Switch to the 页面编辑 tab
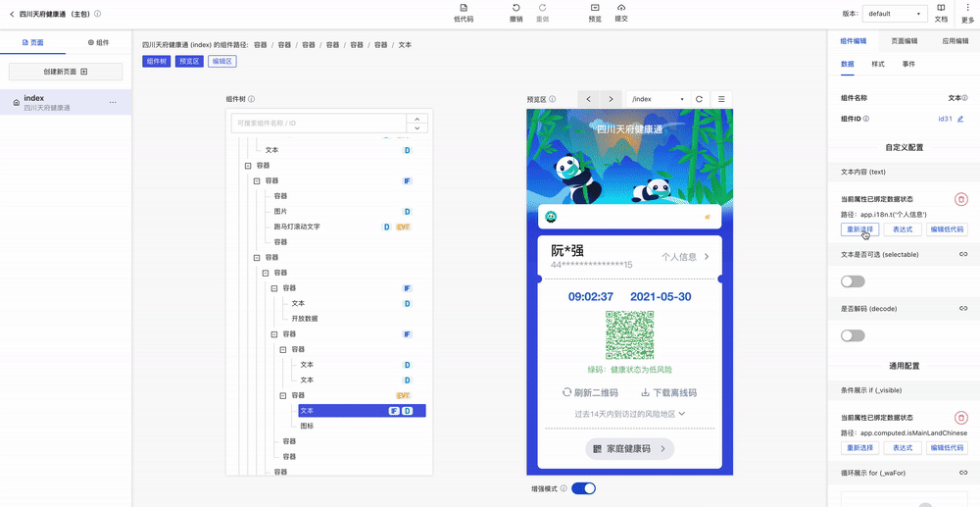 click(x=904, y=41)
